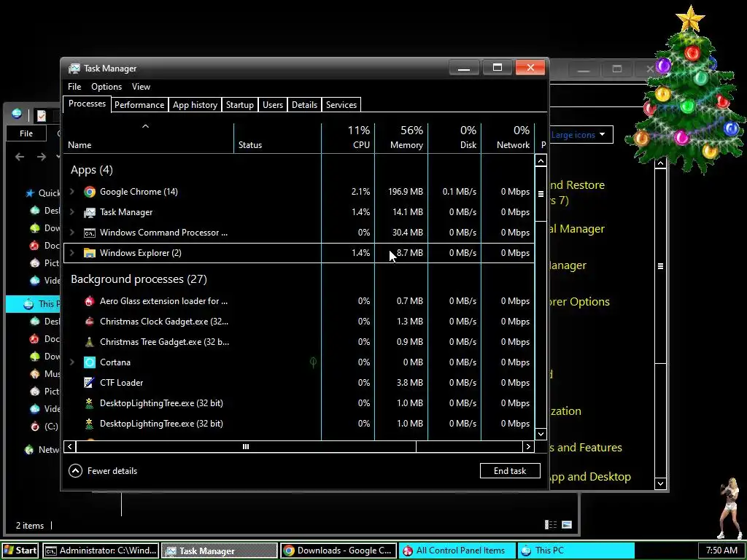Click the This PC icon in Explorer sidebar
747x560 pixels.
(x=29, y=304)
